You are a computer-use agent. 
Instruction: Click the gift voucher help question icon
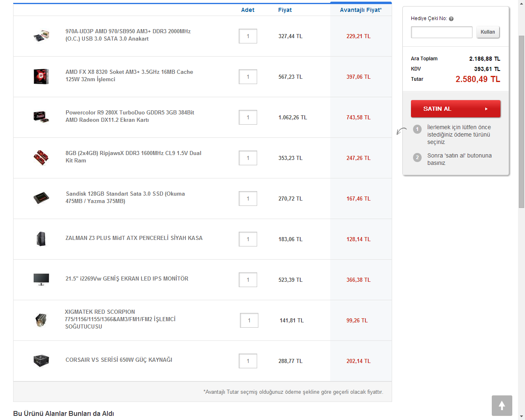451,19
